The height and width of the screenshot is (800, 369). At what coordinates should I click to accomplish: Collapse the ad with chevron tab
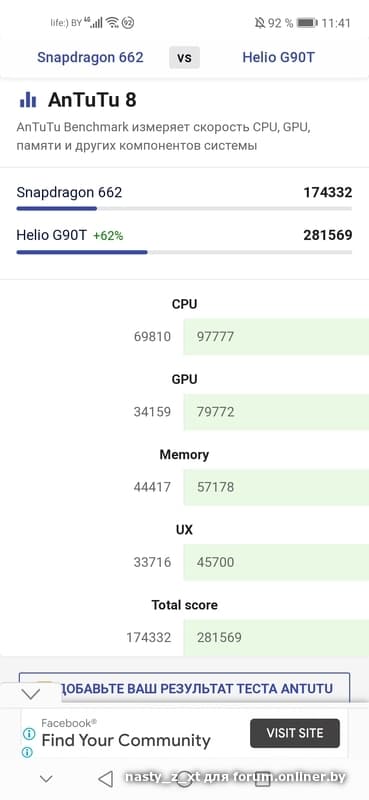pyautogui.click(x=31, y=694)
